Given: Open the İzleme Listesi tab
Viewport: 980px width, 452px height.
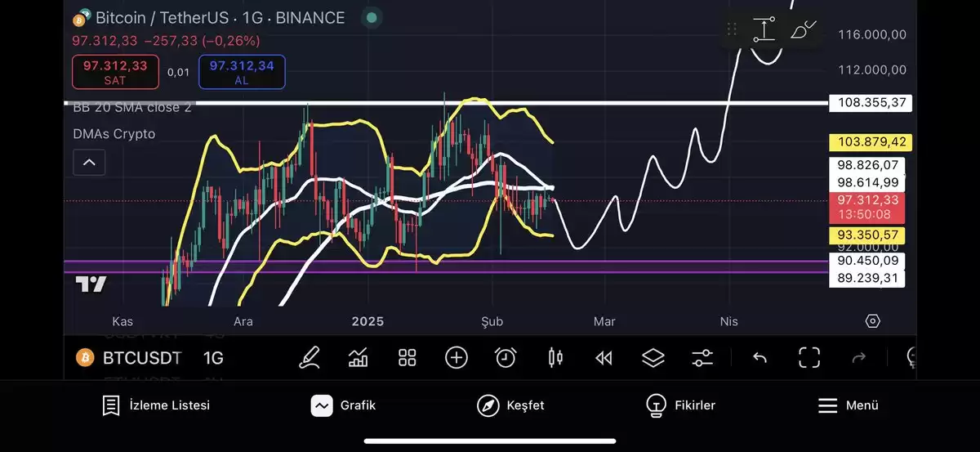Looking at the screenshot, I should point(155,405).
